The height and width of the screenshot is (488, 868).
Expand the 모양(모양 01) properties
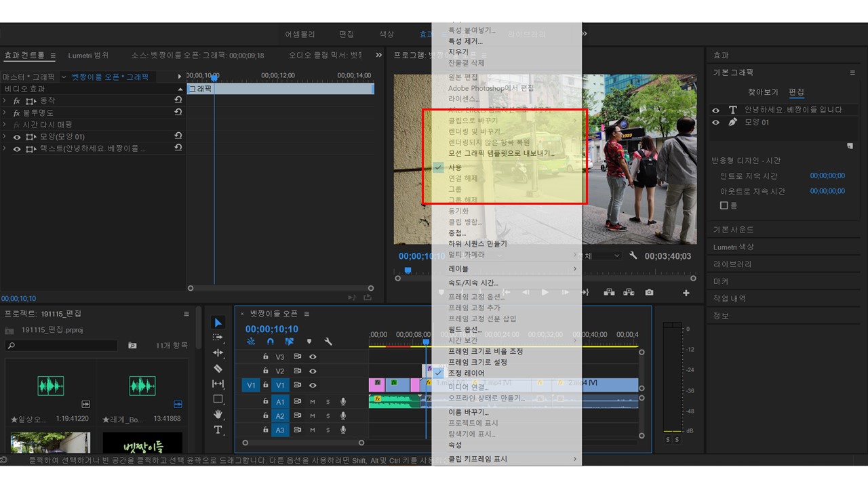point(5,136)
